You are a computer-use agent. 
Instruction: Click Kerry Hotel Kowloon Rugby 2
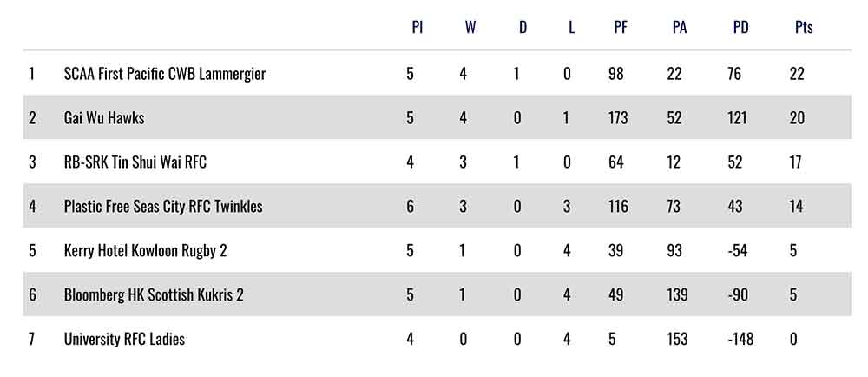pos(146,251)
